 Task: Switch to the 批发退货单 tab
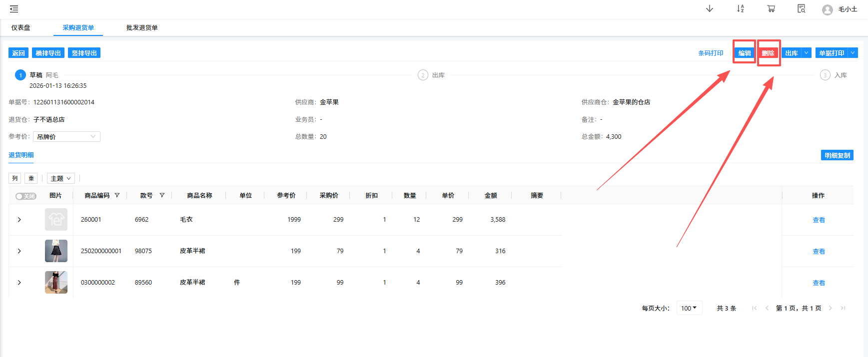pyautogui.click(x=142, y=28)
